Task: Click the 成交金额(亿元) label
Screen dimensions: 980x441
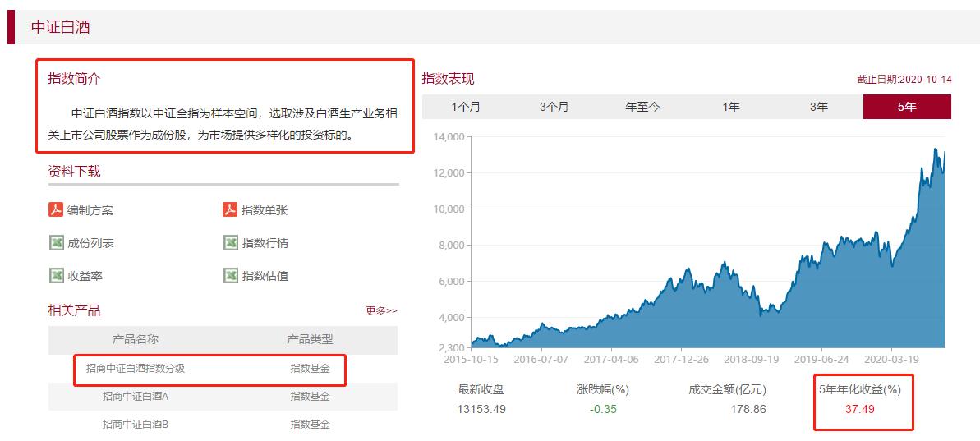Action: [x=727, y=390]
